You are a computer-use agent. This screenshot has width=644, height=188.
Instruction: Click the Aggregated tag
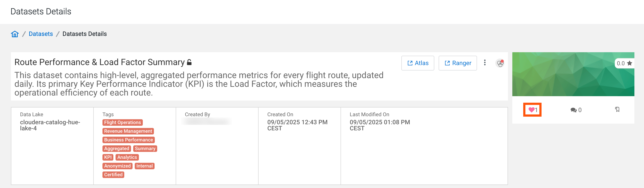[x=116, y=149]
